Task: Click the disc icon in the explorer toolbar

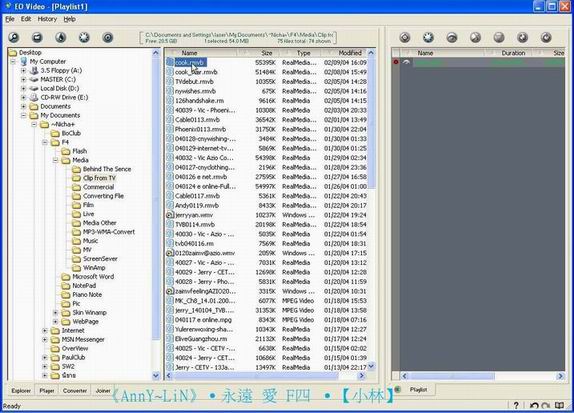Action: pos(108,37)
